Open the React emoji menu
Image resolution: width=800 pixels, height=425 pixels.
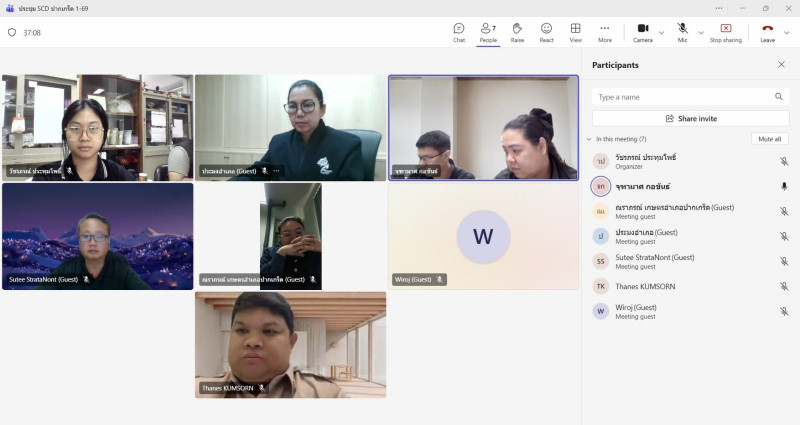coord(546,32)
